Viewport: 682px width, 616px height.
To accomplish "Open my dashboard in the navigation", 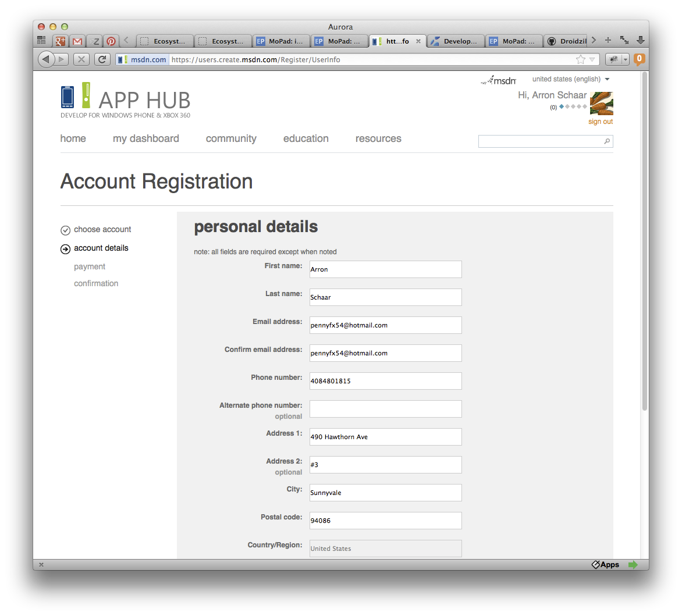I will click(145, 138).
